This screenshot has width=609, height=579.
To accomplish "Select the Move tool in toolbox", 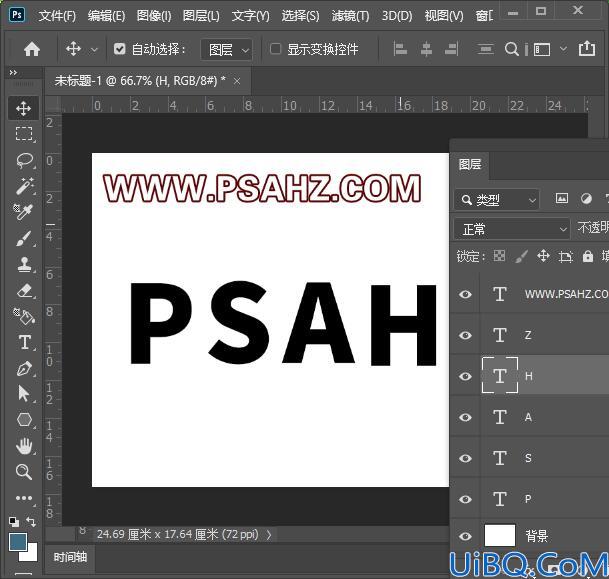I will point(24,108).
